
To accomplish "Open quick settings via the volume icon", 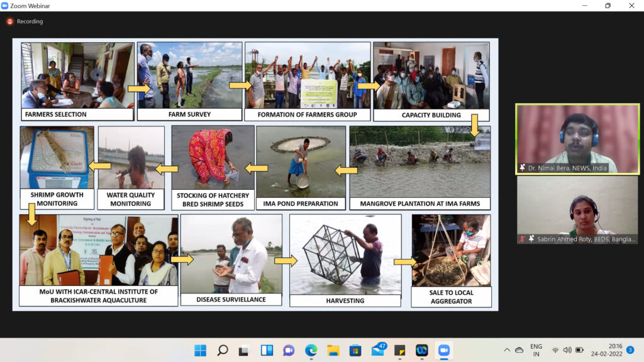I will pos(567,350).
